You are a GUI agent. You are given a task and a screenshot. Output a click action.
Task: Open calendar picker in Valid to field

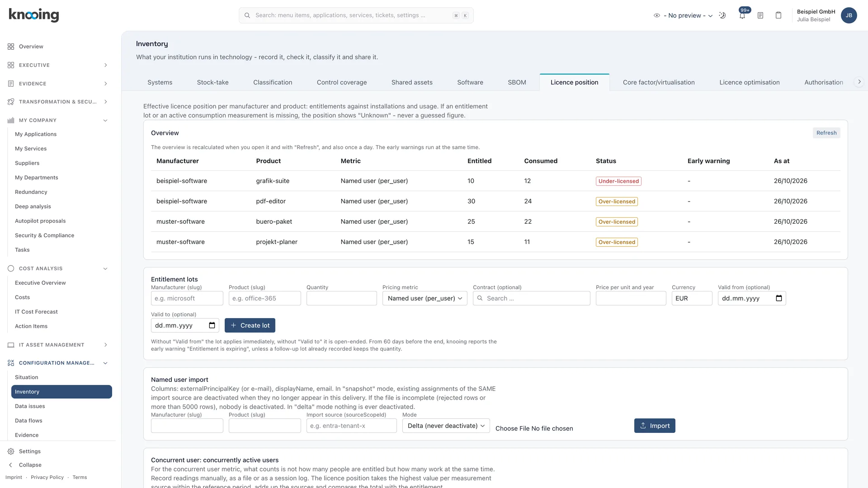click(212, 325)
